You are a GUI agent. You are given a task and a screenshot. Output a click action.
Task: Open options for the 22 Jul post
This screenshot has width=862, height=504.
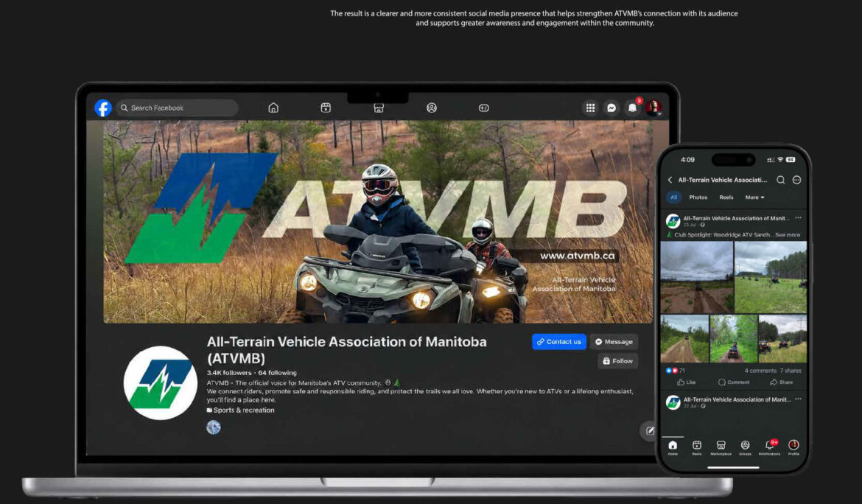coord(798,399)
